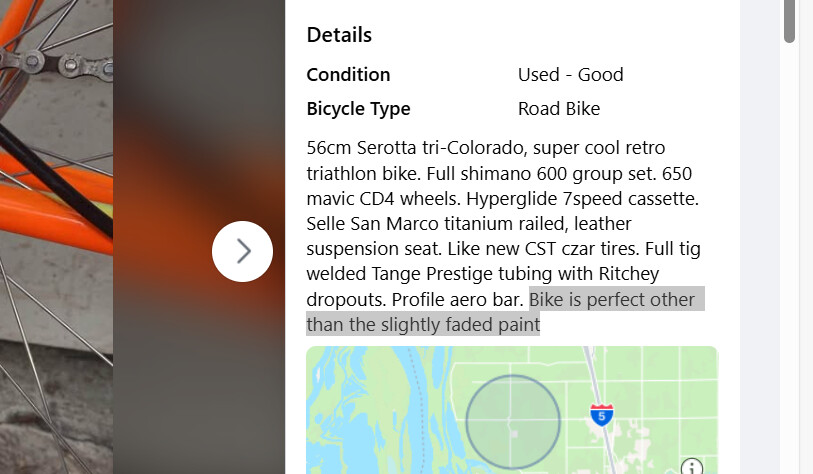Click the Profile aero bar text
This screenshot has width=813, height=474.
(x=457, y=300)
